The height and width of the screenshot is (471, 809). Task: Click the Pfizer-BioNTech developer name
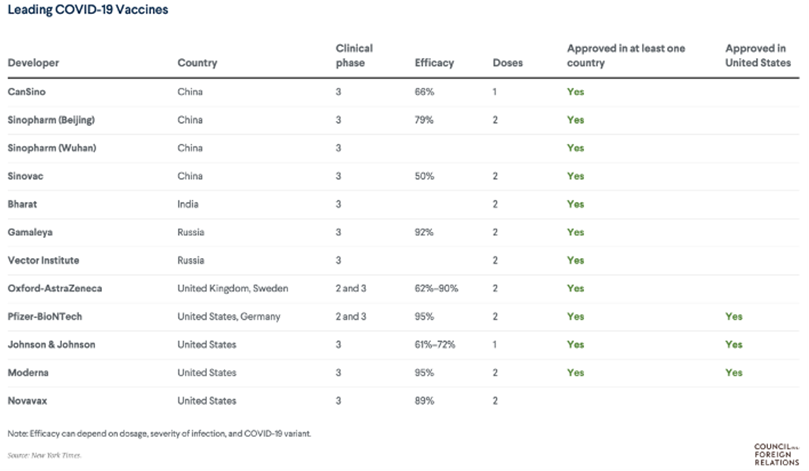45,317
